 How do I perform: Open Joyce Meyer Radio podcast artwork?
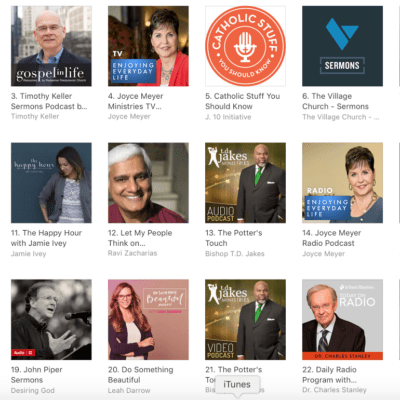pos(342,183)
